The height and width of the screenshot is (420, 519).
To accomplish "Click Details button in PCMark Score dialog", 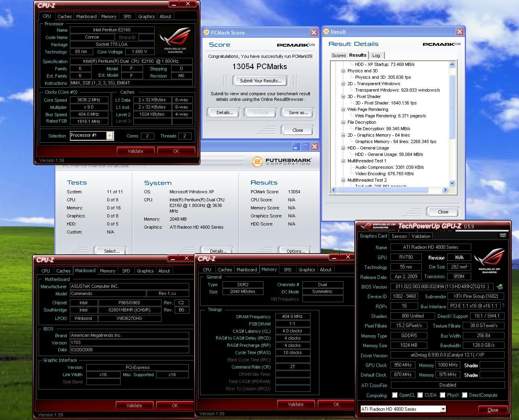I will [x=225, y=113].
